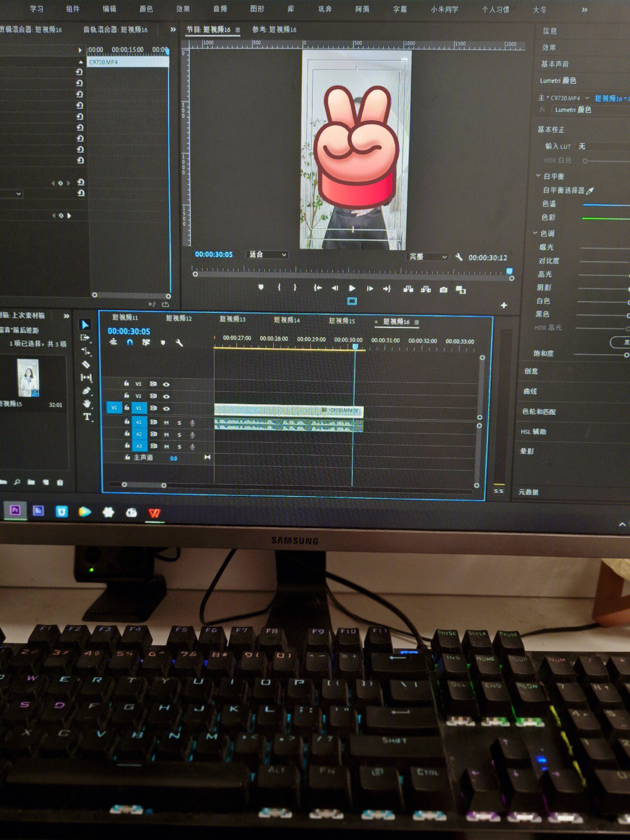Switch to 短视频14 timeline tab
Screen dimensions: 630x840
point(287,320)
